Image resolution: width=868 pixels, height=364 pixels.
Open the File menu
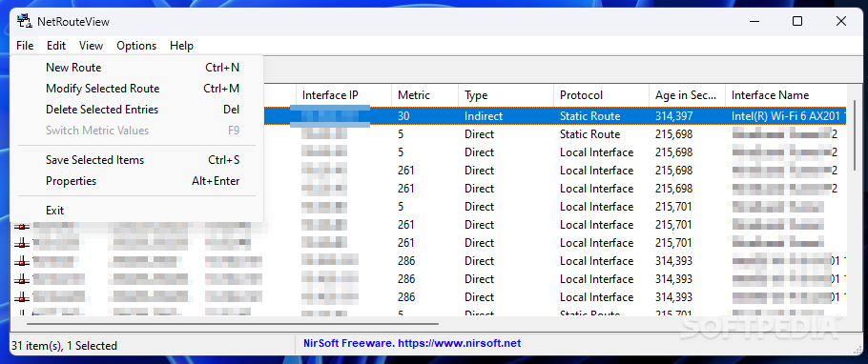tap(25, 46)
